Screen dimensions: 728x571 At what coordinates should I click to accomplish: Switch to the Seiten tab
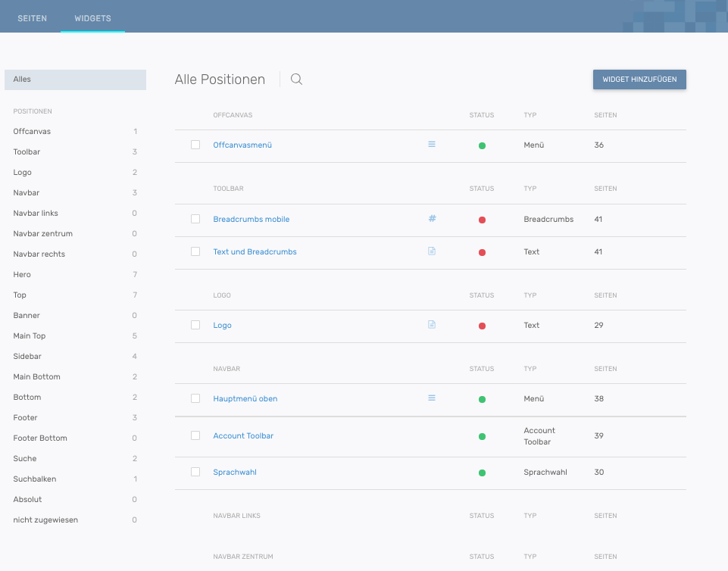coord(33,19)
